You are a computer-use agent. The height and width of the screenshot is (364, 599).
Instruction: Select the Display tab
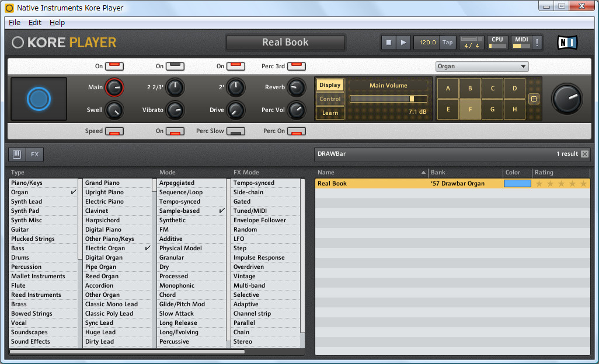(x=330, y=85)
